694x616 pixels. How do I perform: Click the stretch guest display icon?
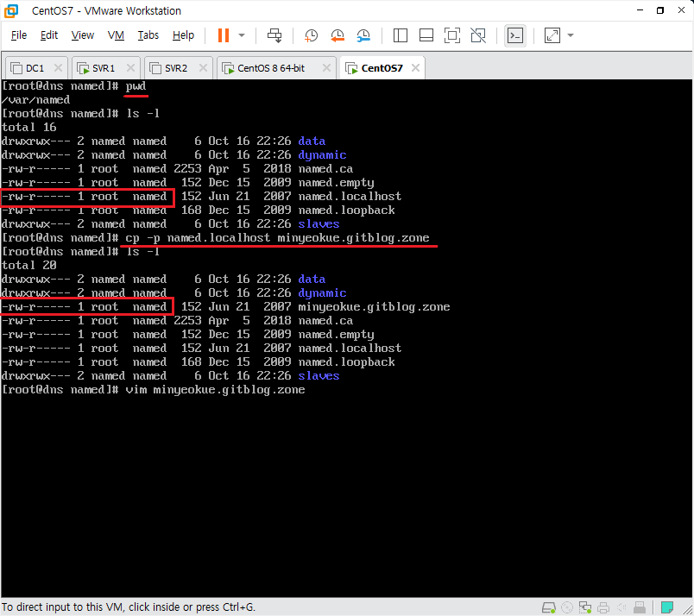pyautogui.click(x=552, y=35)
